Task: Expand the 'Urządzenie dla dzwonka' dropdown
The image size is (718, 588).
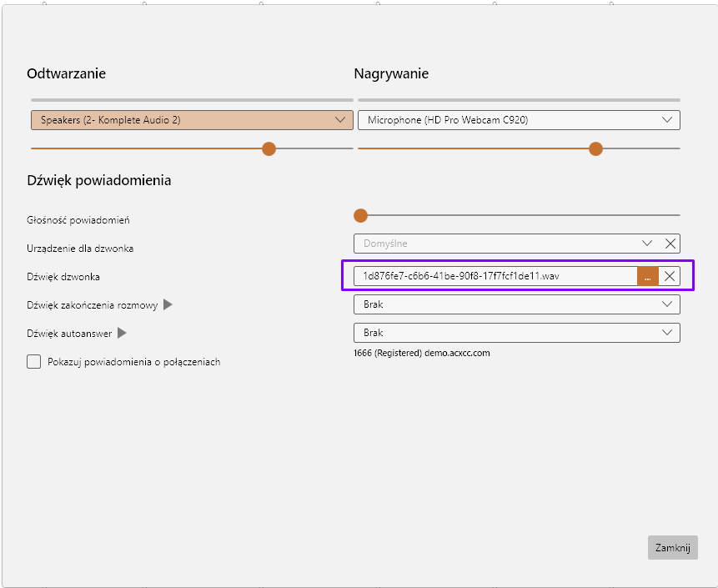Action: pyautogui.click(x=647, y=244)
